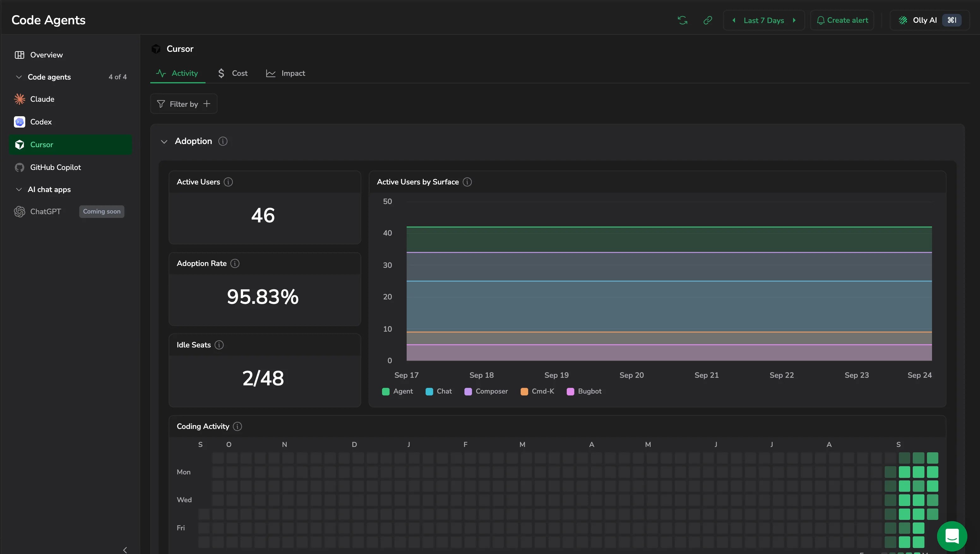Screen dimensions: 980x554
Task: Select Cursor in the sidebar
Action: [70, 145]
